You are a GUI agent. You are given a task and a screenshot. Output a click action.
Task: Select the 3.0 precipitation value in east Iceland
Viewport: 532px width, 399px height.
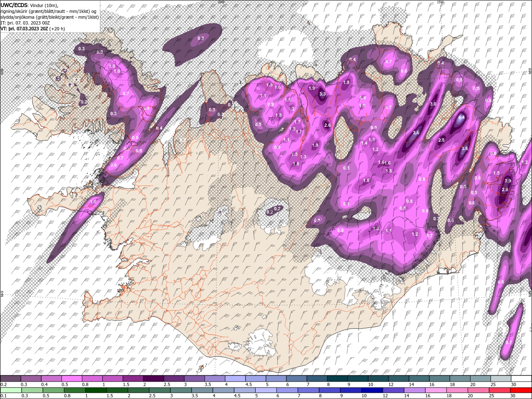pyautogui.click(x=433, y=104)
